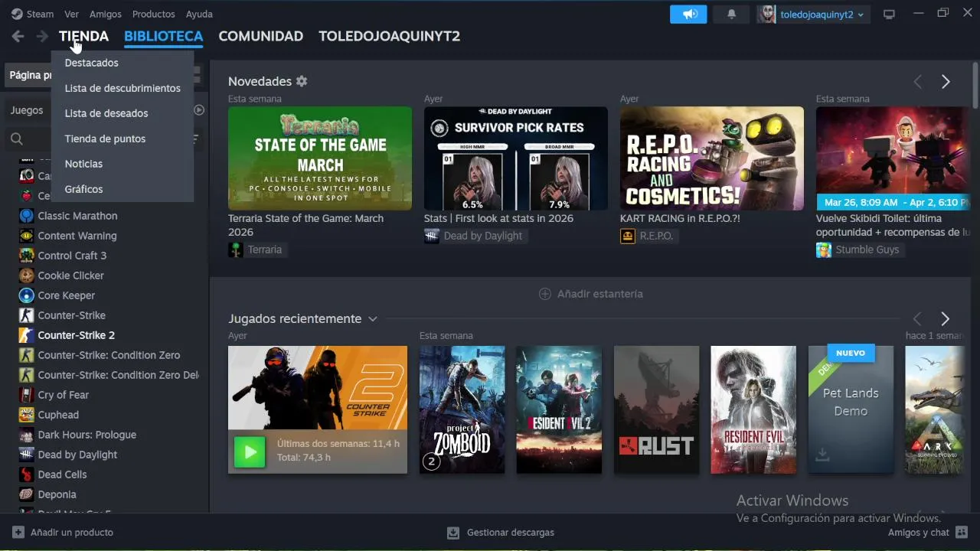Open the Amigos menu
Screen dimensions: 980x551
click(106, 14)
